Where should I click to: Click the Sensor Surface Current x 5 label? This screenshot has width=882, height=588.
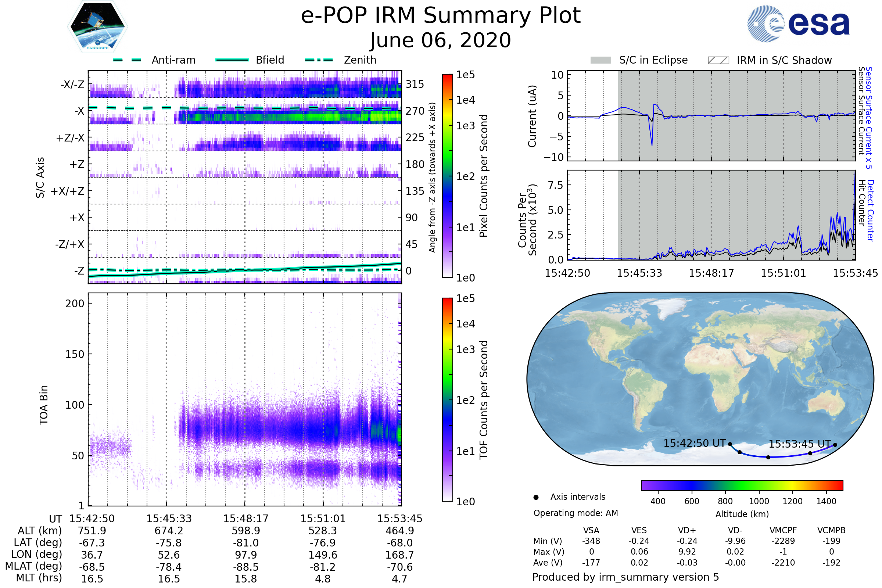click(x=868, y=118)
